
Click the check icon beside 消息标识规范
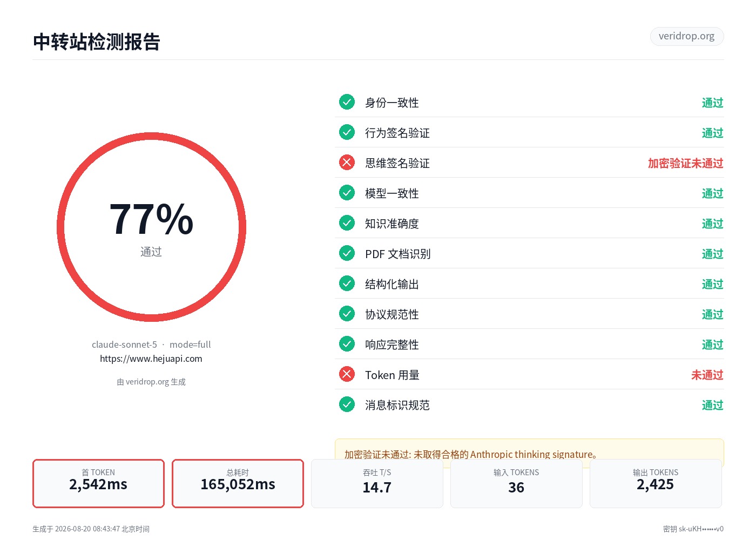point(347,404)
